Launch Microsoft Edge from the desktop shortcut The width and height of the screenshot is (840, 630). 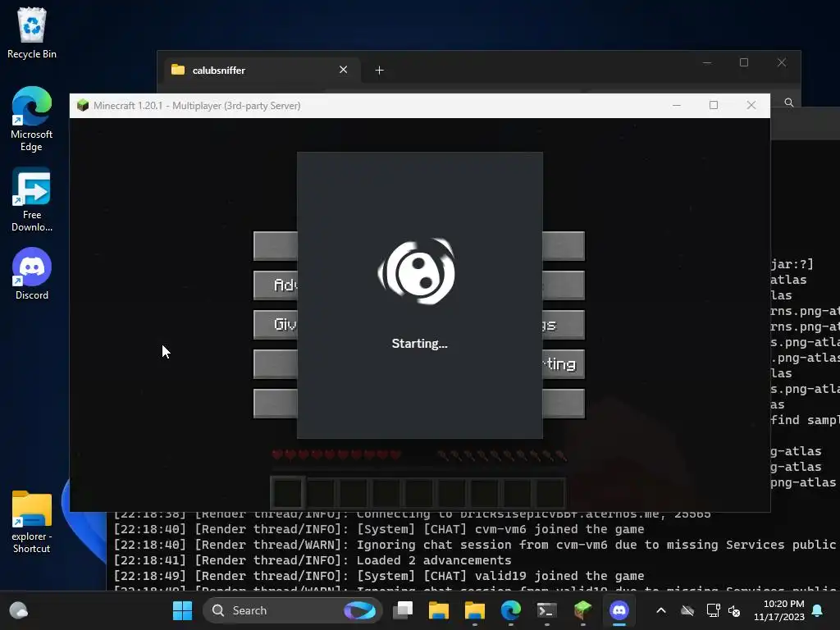(x=32, y=119)
